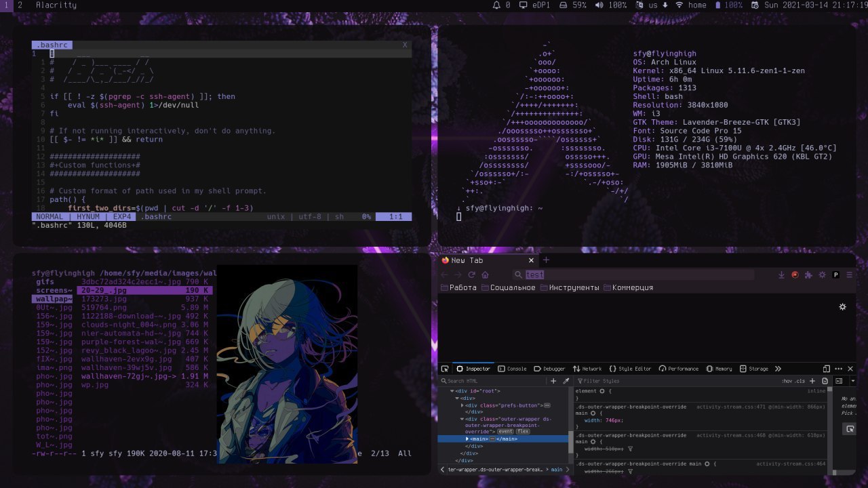Click the print media simulation icon

[x=825, y=381]
